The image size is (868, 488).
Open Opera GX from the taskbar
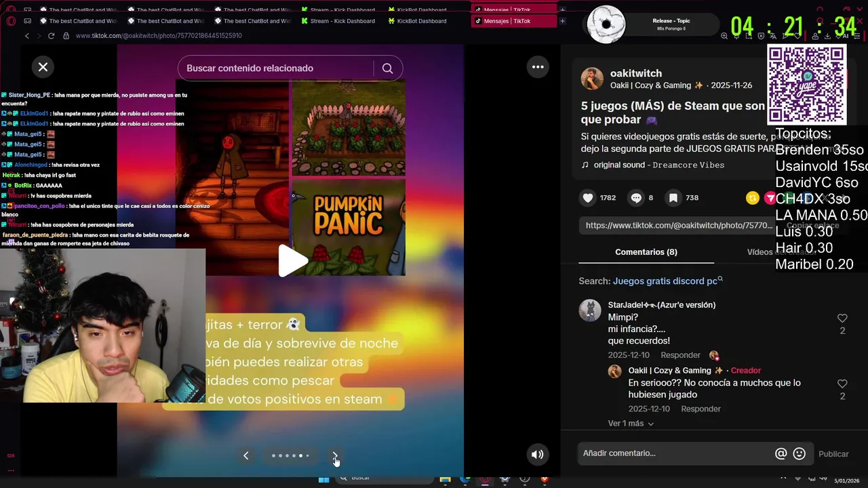coord(485,479)
